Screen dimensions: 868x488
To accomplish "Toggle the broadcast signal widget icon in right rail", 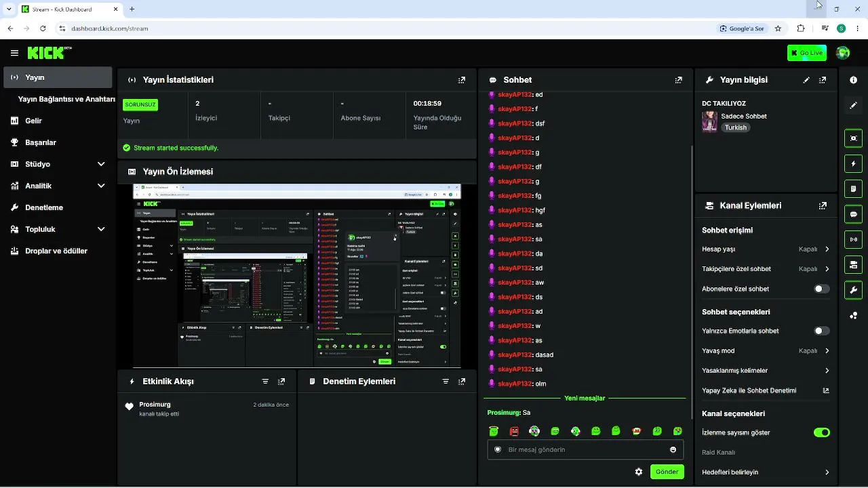I will click(x=853, y=239).
